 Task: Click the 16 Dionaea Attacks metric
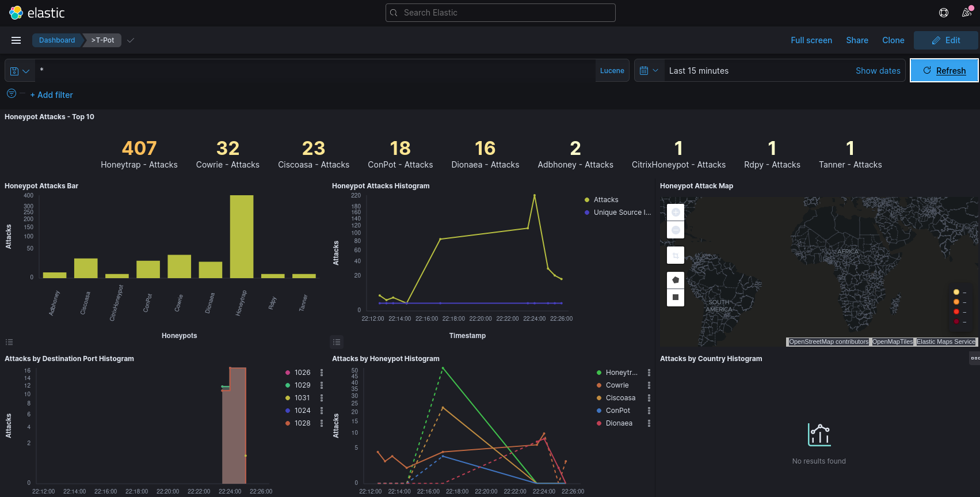point(485,154)
